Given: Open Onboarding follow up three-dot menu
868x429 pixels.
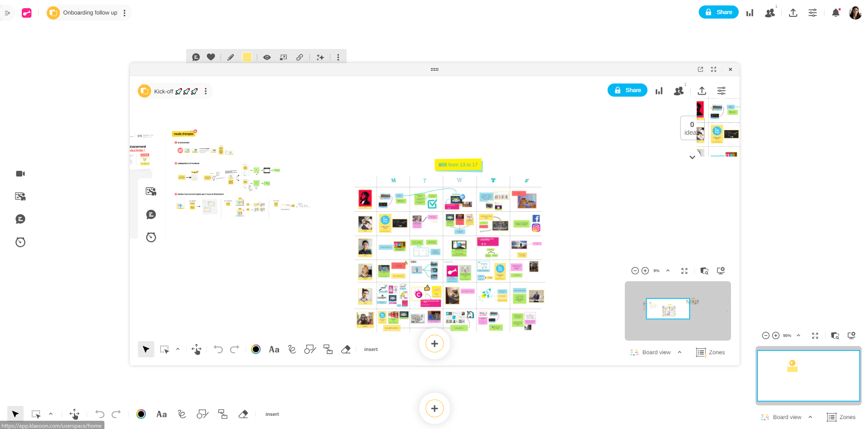Looking at the screenshot, I should coord(125,13).
